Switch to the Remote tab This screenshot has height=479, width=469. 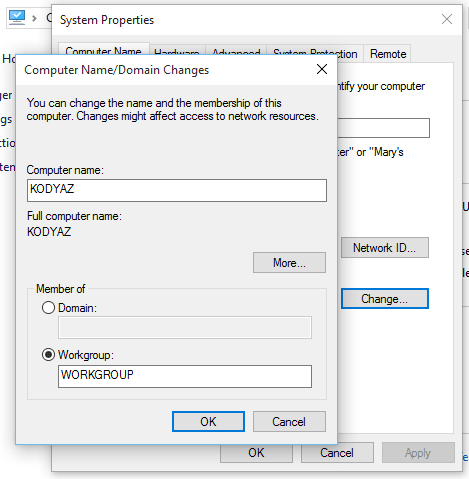(x=387, y=54)
